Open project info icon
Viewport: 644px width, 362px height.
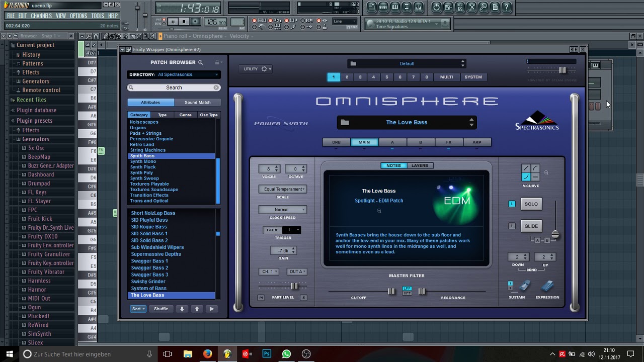coord(495,7)
